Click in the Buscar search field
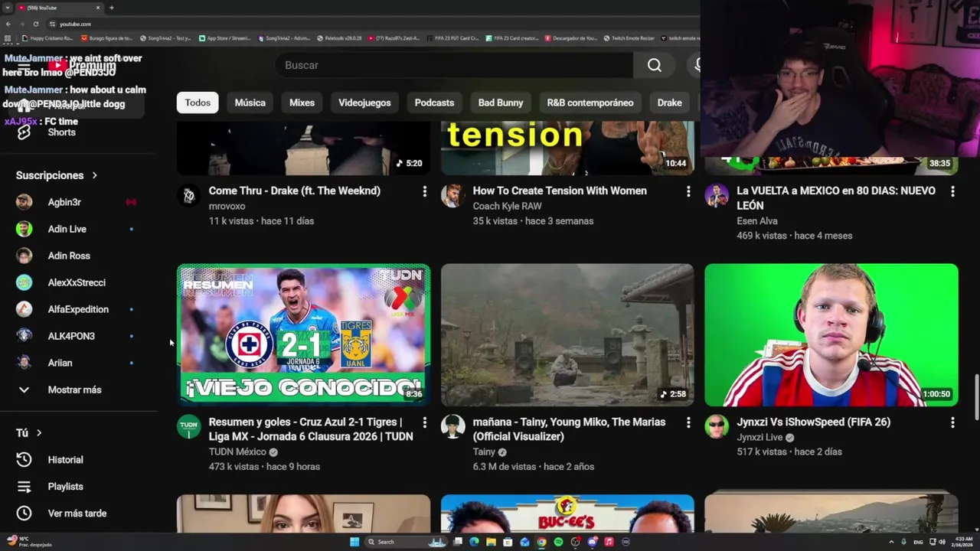Viewport: 980px width, 551px height. tap(455, 65)
